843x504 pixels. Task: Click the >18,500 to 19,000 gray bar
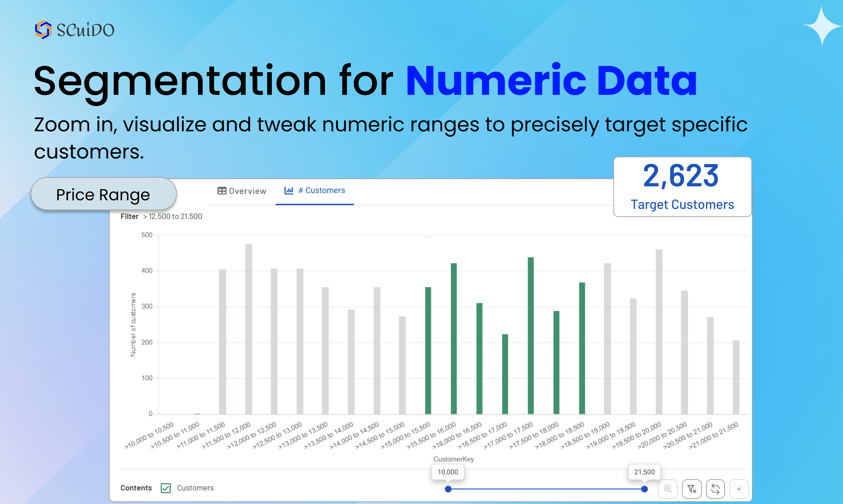coord(607,339)
